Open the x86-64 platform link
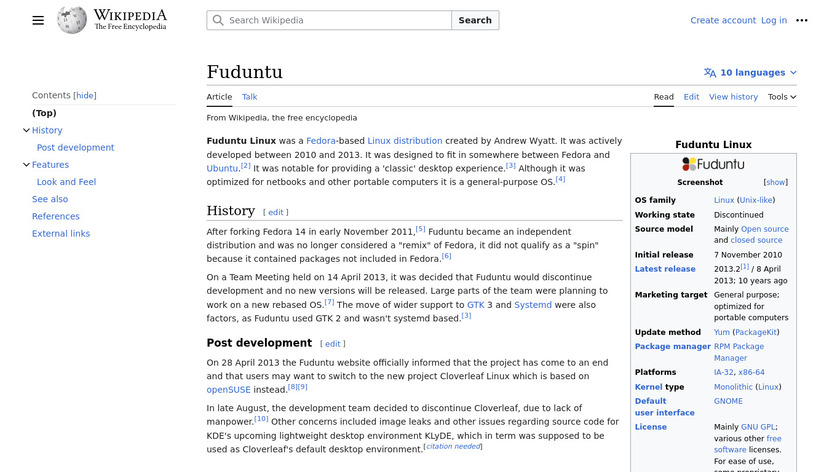 coord(751,372)
